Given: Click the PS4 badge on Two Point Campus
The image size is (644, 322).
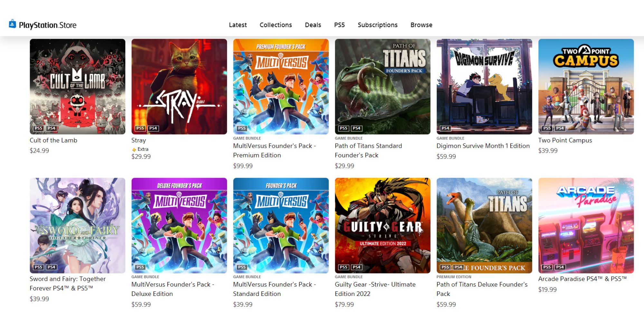Looking at the screenshot, I should point(560,128).
